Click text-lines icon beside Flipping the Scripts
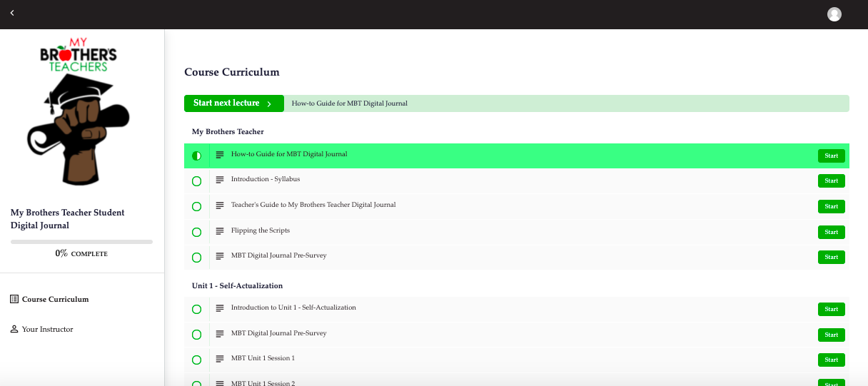The image size is (868, 386). (x=220, y=232)
